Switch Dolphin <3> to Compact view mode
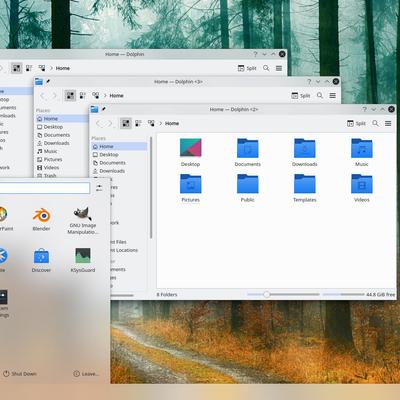Screen dimensions: 400x400 (83, 96)
